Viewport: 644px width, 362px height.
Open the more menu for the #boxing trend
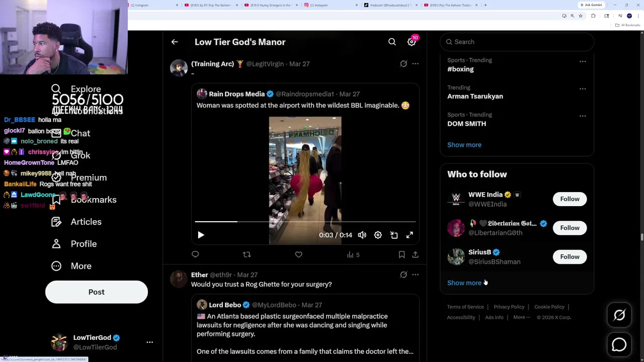tap(583, 61)
